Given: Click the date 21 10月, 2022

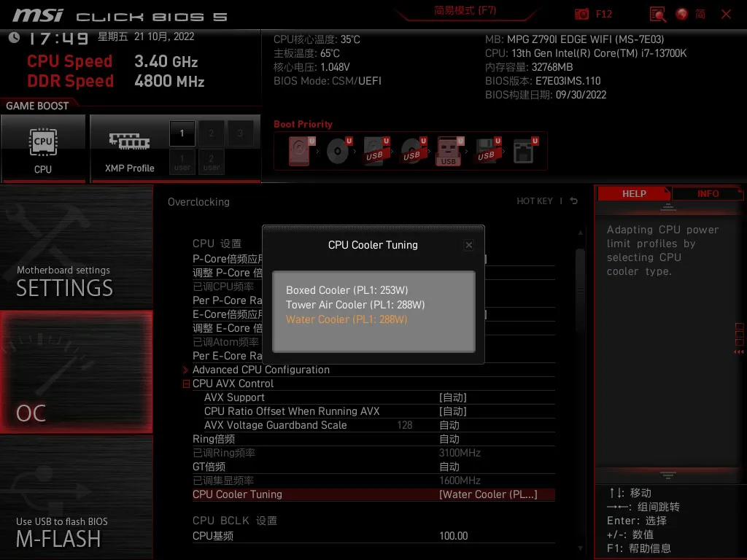Looking at the screenshot, I should 164,36.
